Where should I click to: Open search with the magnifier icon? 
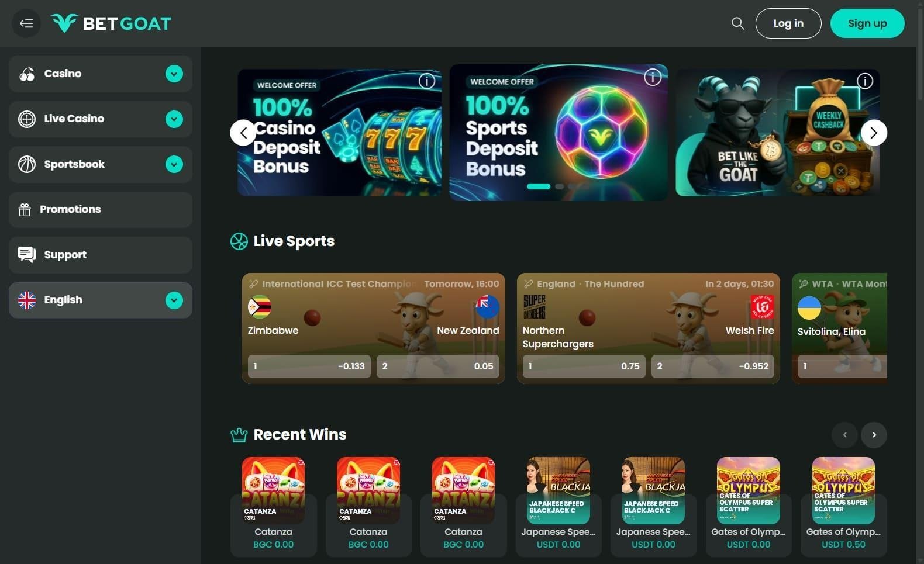point(738,23)
